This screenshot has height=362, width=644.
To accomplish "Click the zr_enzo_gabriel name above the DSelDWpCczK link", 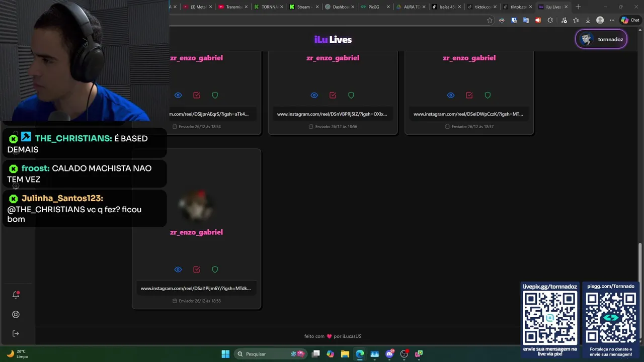I will point(469,58).
